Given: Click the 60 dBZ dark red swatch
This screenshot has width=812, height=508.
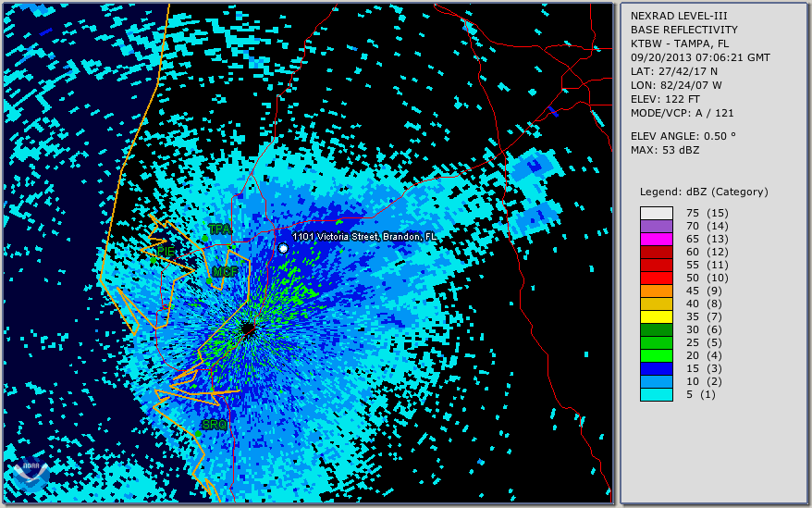Looking at the screenshot, I should [x=656, y=252].
